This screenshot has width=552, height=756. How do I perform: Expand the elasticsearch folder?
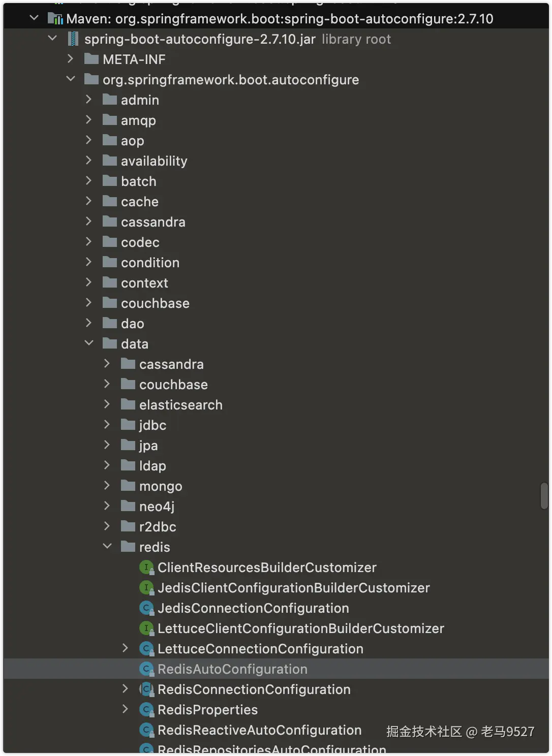coord(107,404)
